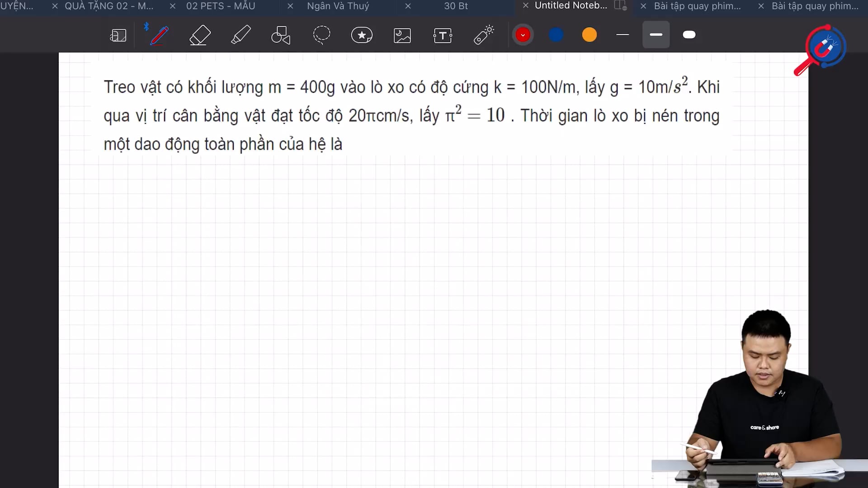The width and height of the screenshot is (868, 488).
Task: Select the Lasso selection tool
Action: [x=321, y=35]
